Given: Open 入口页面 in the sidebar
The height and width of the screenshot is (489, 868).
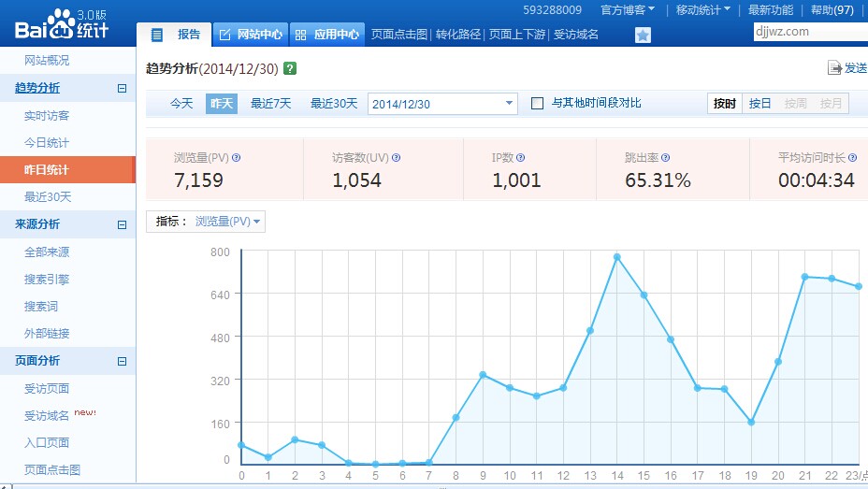Looking at the screenshot, I should [x=47, y=443].
